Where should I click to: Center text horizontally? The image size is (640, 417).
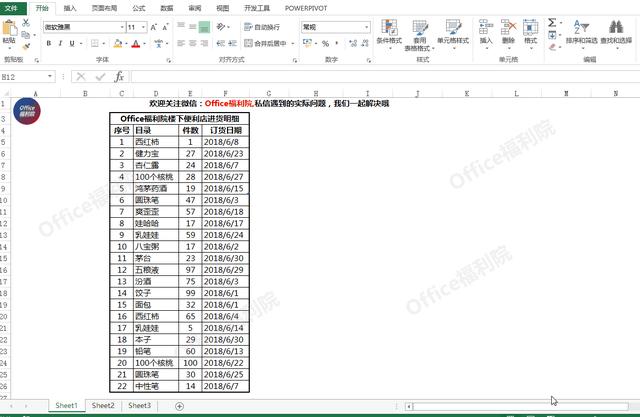(193, 43)
